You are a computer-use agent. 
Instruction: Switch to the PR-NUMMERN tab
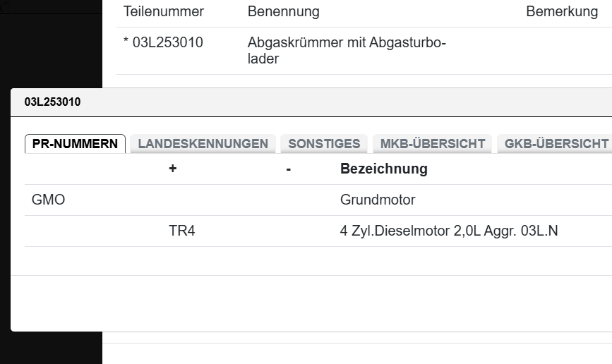pos(76,143)
